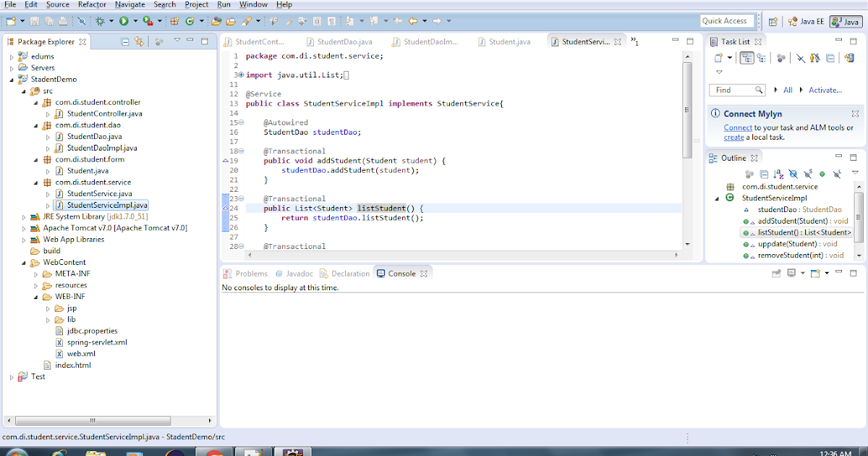This screenshot has height=456, width=868.
Task: Select the Run icon on the toolbar
Action: (x=122, y=21)
